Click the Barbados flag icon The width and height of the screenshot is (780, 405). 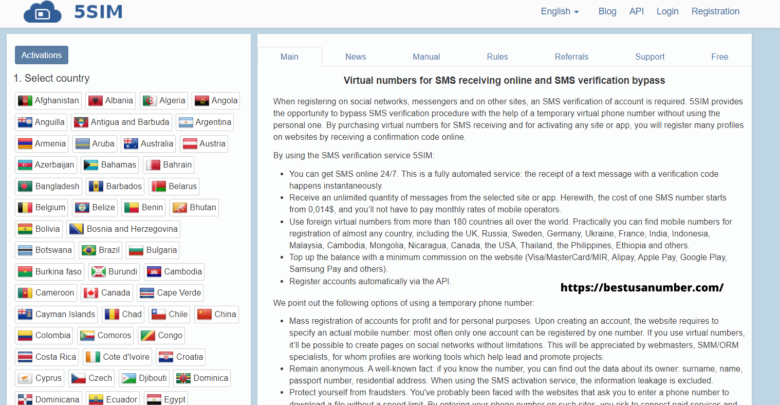pyautogui.click(x=96, y=186)
